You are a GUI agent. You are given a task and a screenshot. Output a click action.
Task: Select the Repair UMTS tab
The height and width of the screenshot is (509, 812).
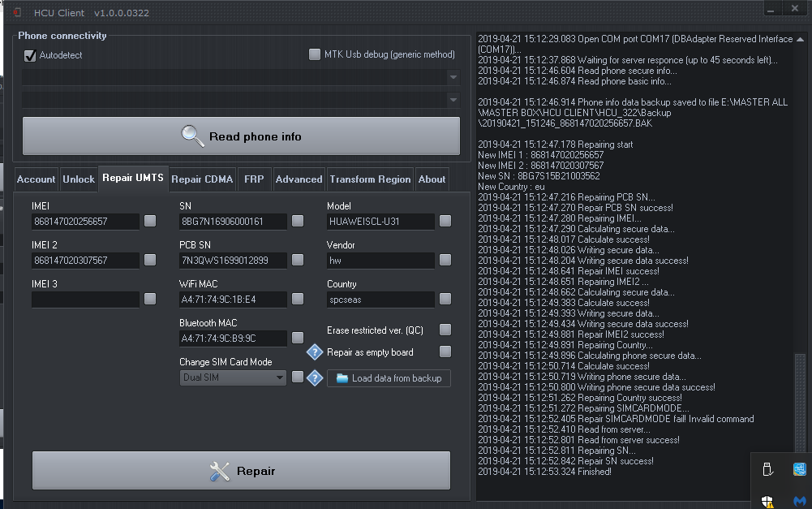click(x=133, y=179)
